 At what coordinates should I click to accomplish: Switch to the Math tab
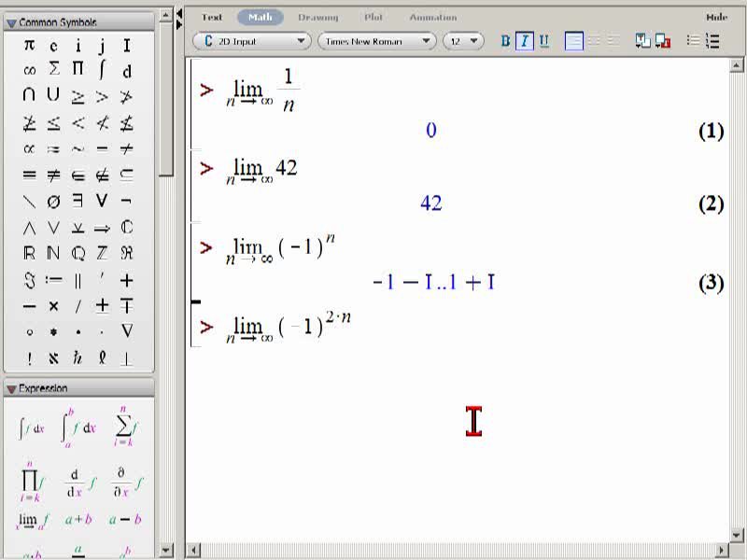tap(261, 17)
